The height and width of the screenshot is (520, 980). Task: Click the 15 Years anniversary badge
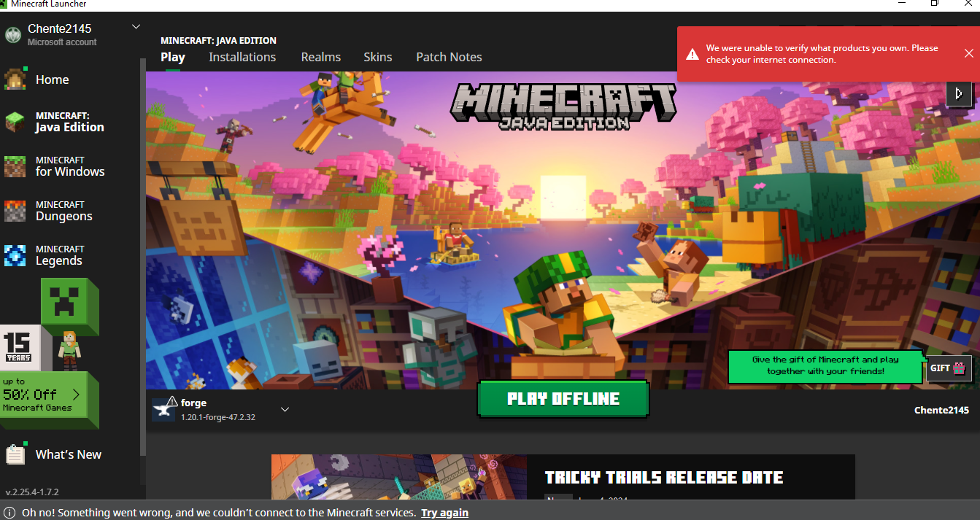point(19,346)
